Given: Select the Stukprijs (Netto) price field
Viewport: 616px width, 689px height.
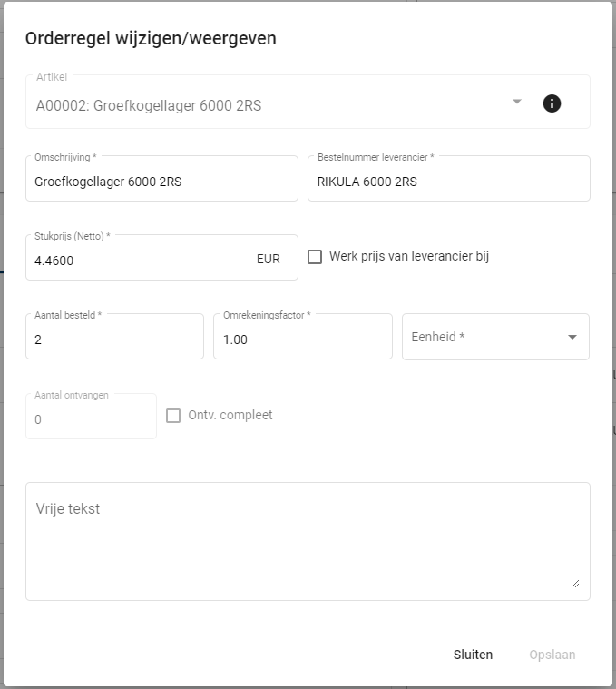Looking at the screenshot, I should tap(136, 260).
